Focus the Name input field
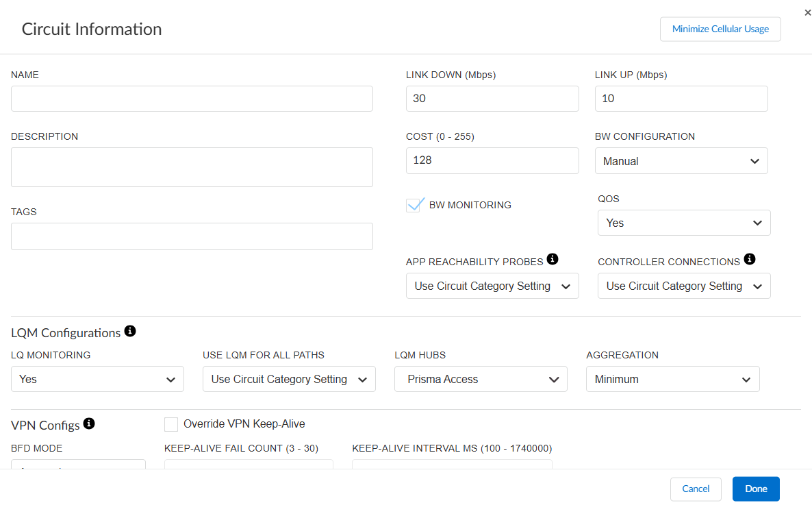Image resolution: width=812 pixels, height=516 pixels. click(192, 99)
